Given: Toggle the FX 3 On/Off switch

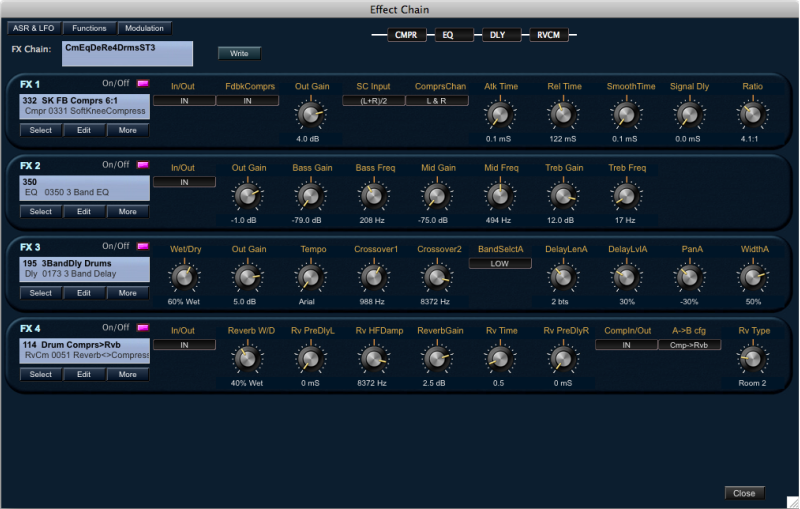Looking at the screenshot, I should (x=143, y=246).
